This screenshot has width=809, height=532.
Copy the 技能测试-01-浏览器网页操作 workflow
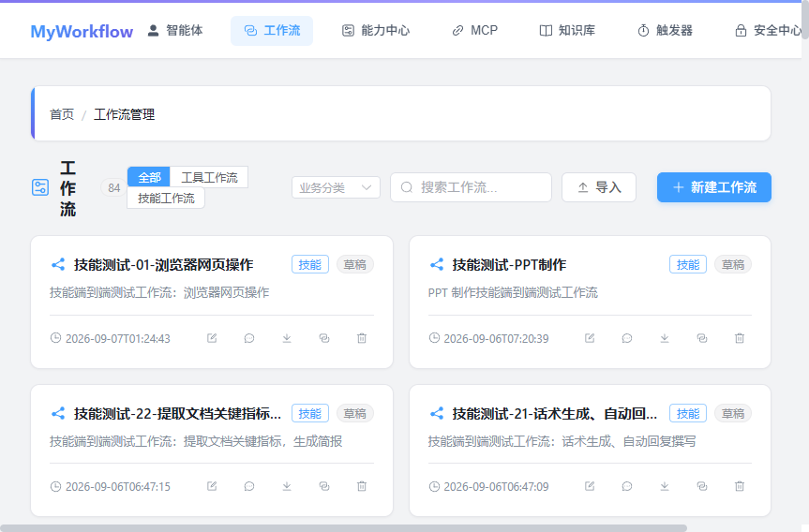point(324,338)
